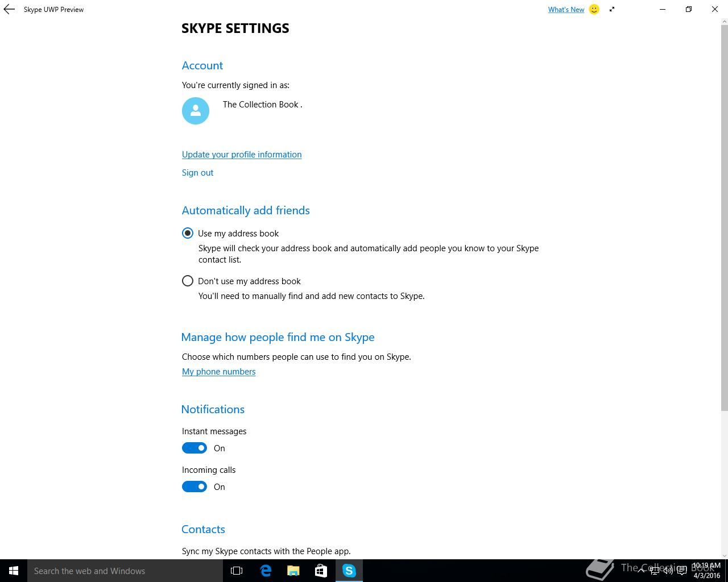Viewport: 728px width, 582px height.
Task: Click Sync my Skype contacts text
Action: [266, 551]
